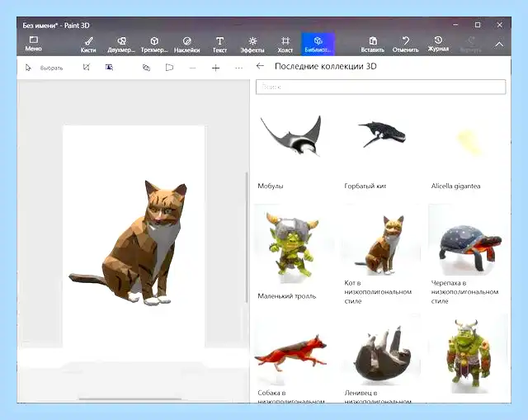This screenshot has width=528, height=420.
Task: Open the Журнал history button
Action: (438, 44)
